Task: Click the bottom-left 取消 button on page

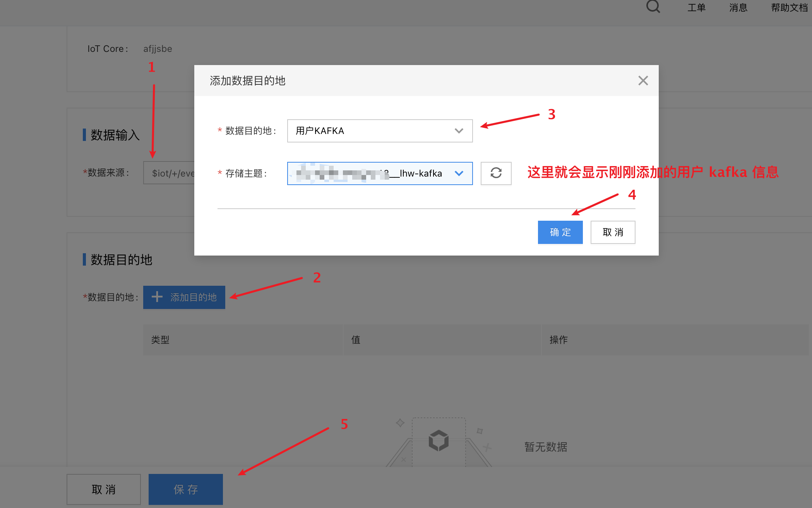Action: tap(103, 489)
